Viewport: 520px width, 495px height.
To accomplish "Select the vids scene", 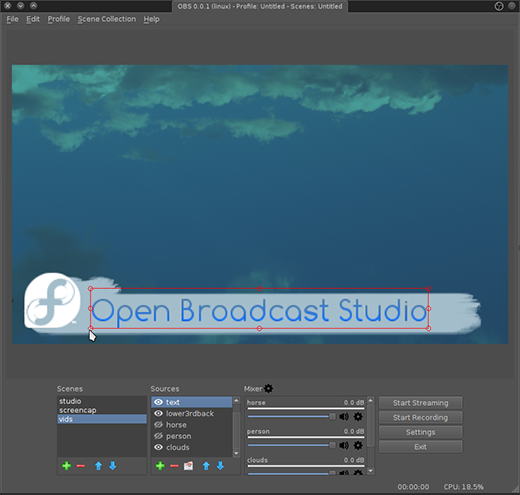I will pos(102,419).
